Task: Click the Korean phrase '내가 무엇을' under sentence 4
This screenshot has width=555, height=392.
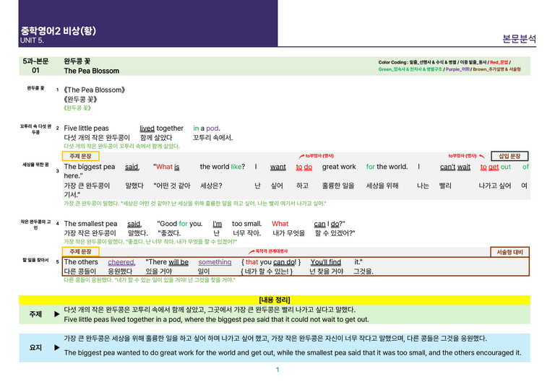Action: pyautogui.click(x=288, y=233)
